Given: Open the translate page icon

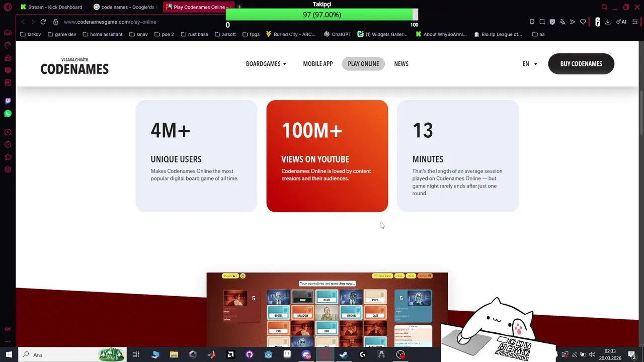Looking at the screenshot, I should (x=562, y=22).
